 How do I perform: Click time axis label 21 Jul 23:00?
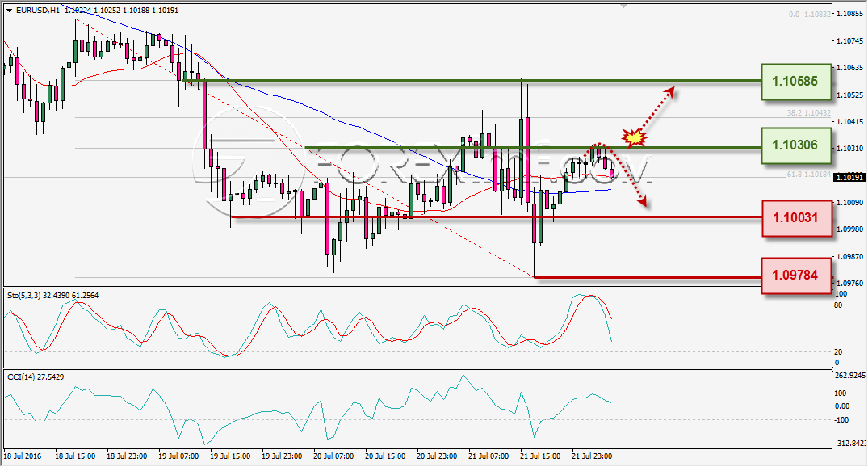coord(592,456)
